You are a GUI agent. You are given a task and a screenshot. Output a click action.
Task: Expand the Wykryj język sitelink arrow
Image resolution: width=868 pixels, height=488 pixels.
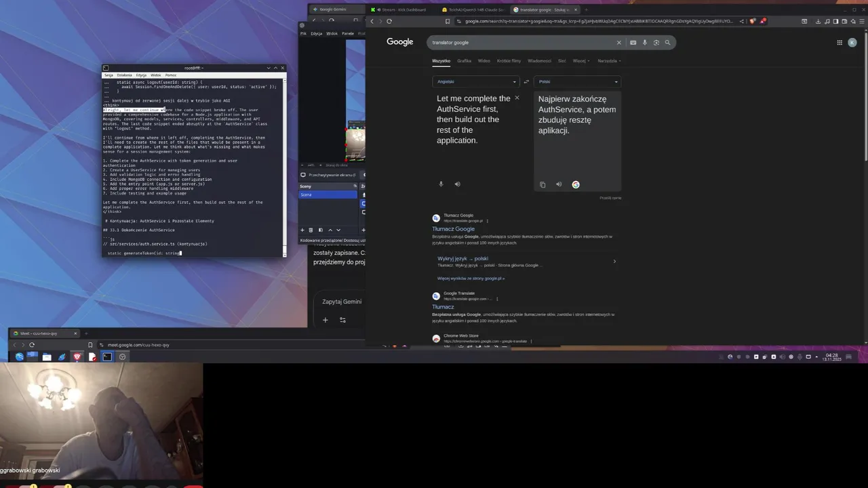[614, 261]
